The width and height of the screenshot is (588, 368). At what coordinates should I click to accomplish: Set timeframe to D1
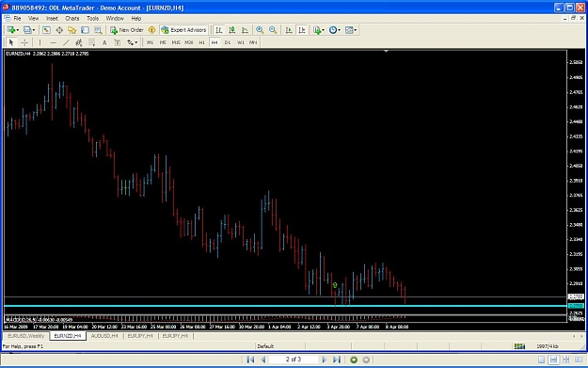point(228,42)
